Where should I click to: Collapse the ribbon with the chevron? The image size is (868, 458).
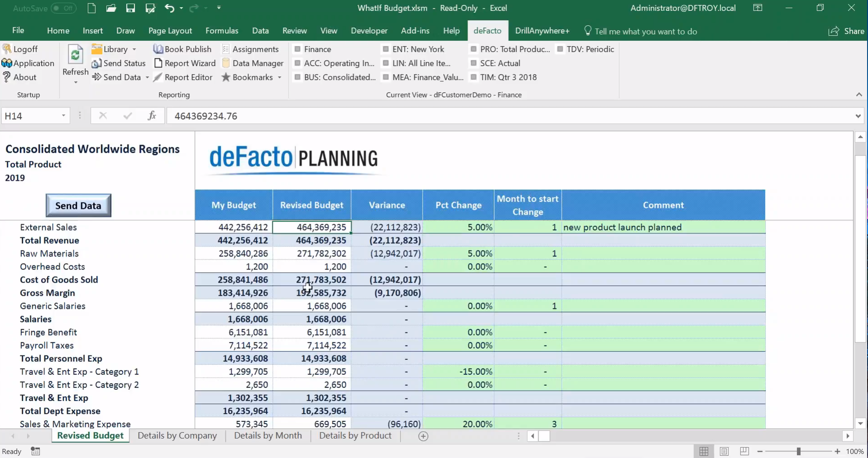tap(859, 94)
